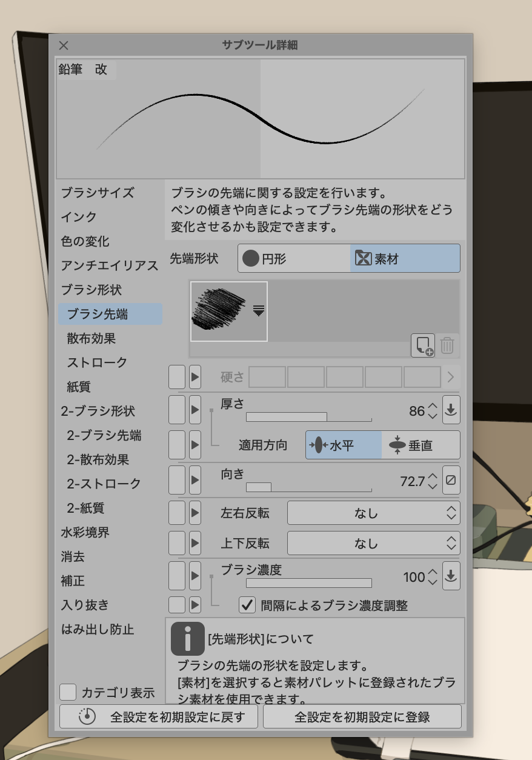Open the 左右反転 dropdown
The height and width of the screenshot is (760, 532).
pyautogui.click(x=373, y=513)
